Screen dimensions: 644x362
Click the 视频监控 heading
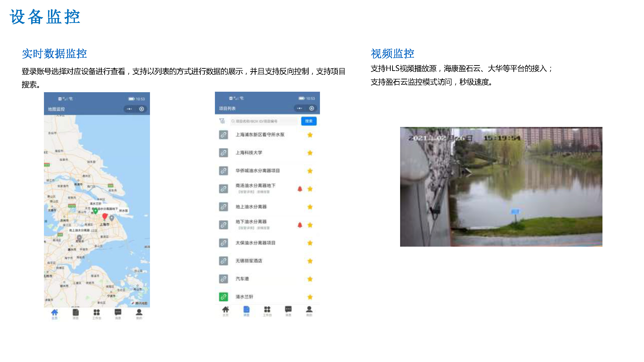tap(392, 54)
